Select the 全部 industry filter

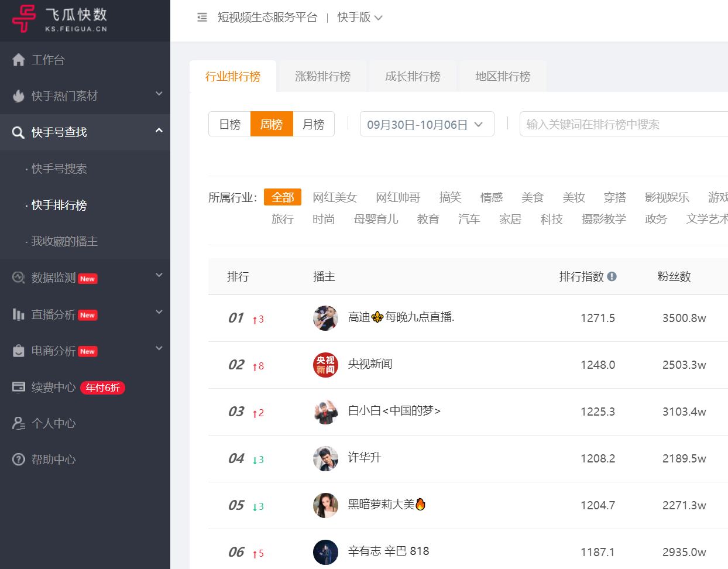click(283, 197)
